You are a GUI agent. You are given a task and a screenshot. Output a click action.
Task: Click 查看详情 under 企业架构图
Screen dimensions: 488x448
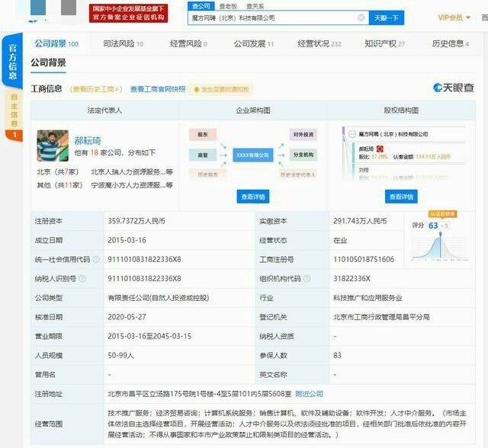253,197
